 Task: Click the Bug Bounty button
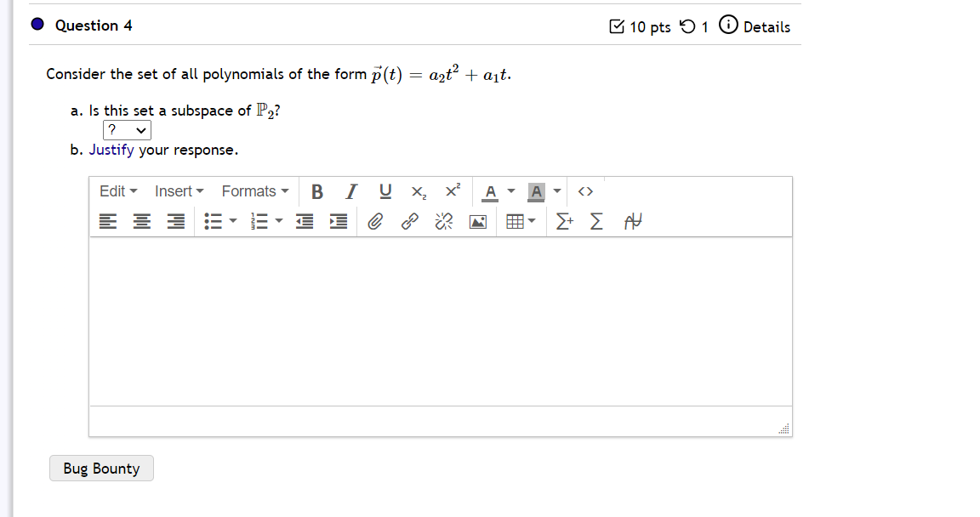101,469
